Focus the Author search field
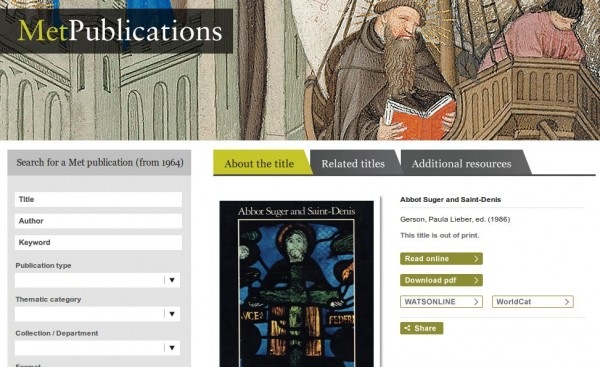The height and width of the screenshot is (367, 600). (x=98, y=221)
